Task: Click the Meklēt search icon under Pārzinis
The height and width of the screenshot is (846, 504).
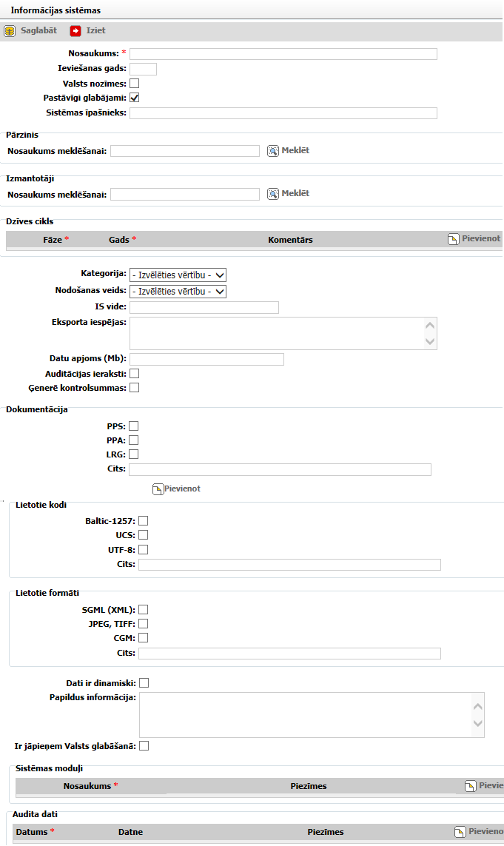Action: 273,151
